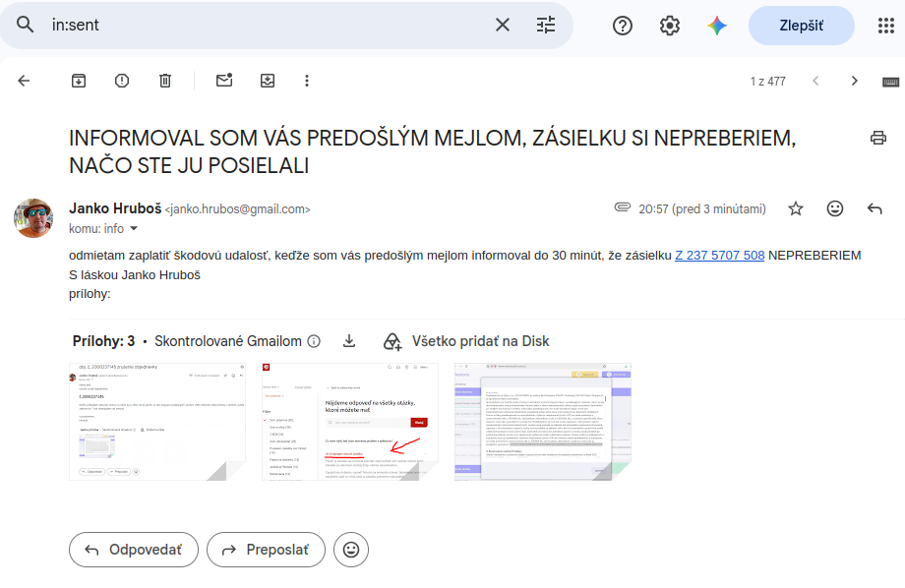Open first attachment about zrušenie objednávky
Image resolution: width=905 pixels, height=588 pixels.
coord(157,422)
